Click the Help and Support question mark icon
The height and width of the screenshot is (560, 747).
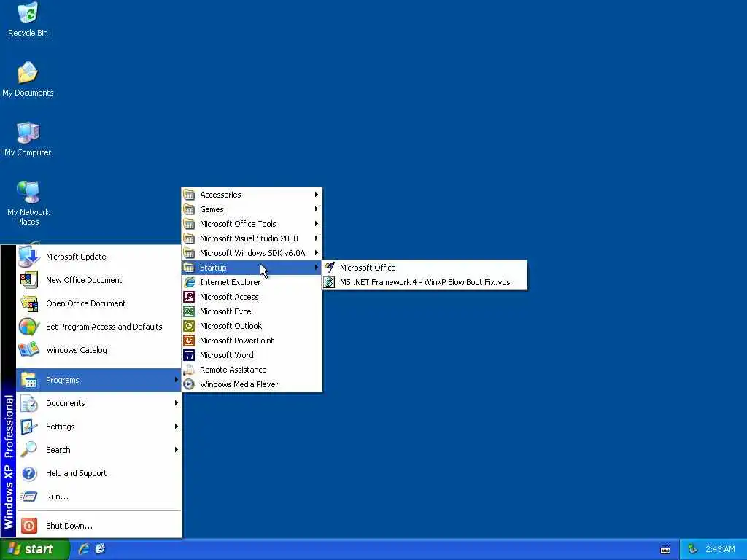[28, 473]
